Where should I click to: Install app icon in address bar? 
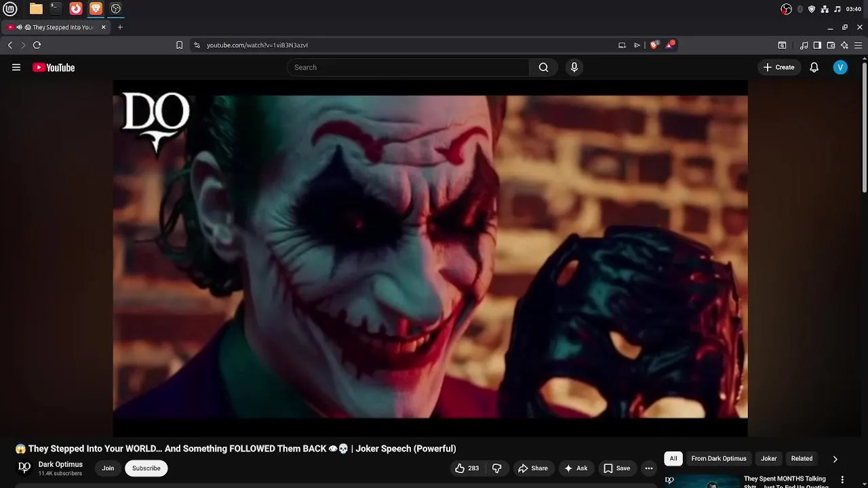[x=622, y=45]
